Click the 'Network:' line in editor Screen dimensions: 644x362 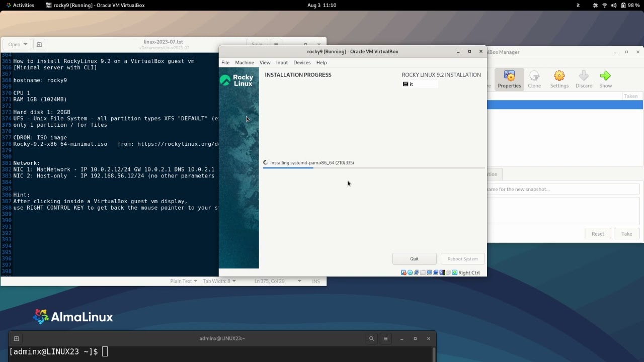27,163
